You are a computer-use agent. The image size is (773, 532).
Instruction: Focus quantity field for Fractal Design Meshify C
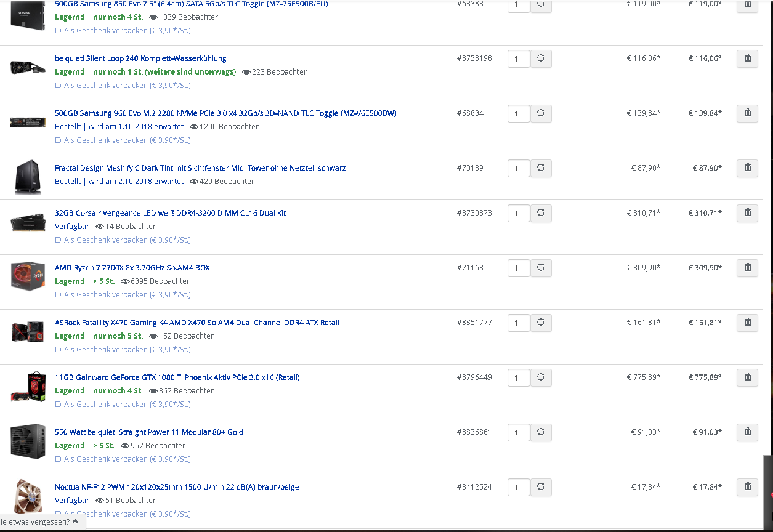[519, 169]
